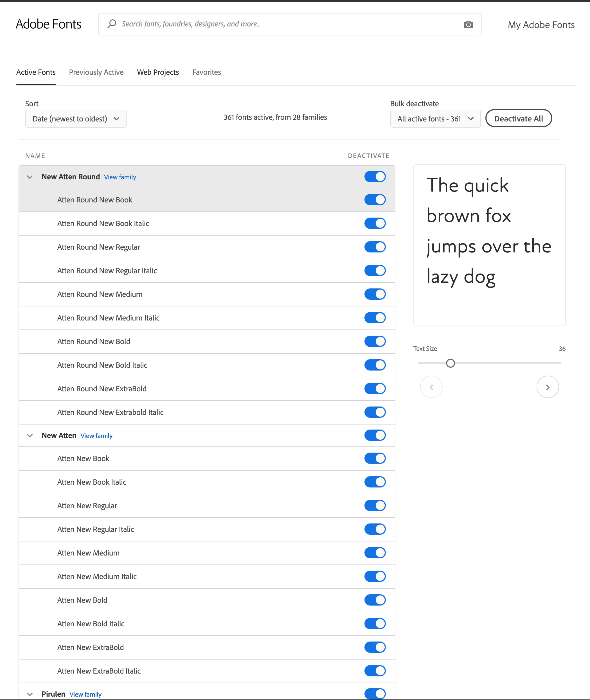The width and height of the screenshot is (590, 700).
Task: Collapse the New Atten Round family chevron
Action: [x=30, y=177]
